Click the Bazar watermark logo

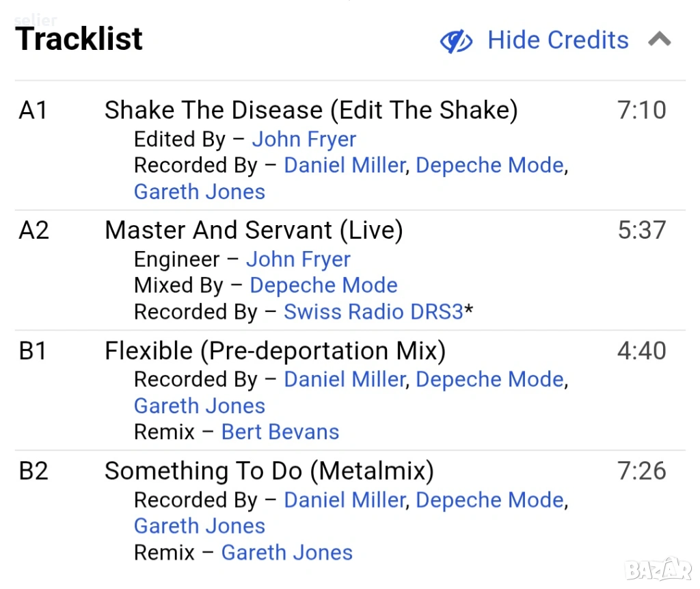[658, 568]
